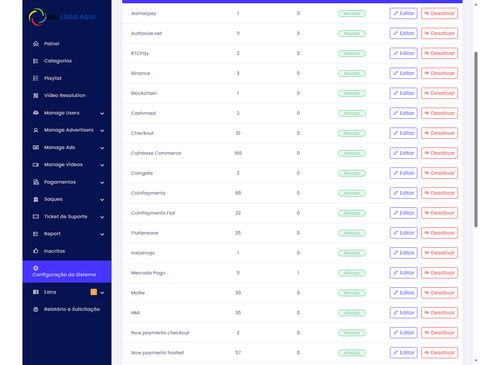Click the Ativado badge for Mercado Pago
The width and height of the screenshot is (500, 365).
[352, 273]
